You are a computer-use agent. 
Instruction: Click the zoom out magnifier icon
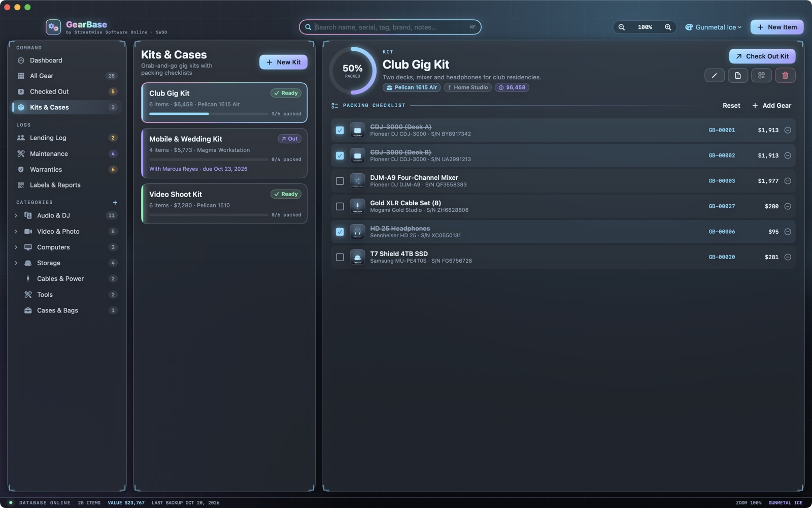pyautogui.click(x=622, y=27)
